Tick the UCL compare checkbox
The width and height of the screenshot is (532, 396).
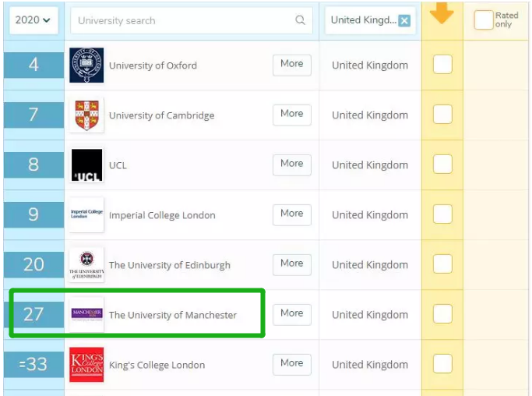pos(442,164)
